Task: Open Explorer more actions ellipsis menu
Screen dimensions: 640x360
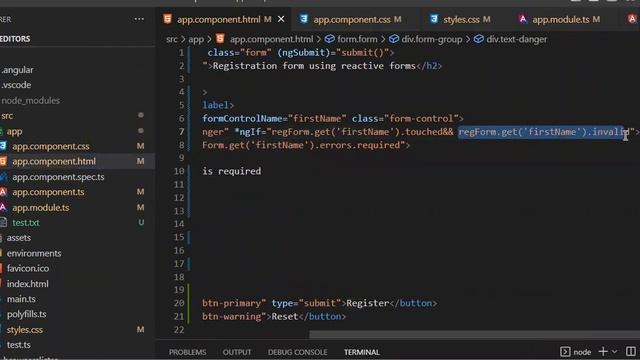Action: coord(139,19)
